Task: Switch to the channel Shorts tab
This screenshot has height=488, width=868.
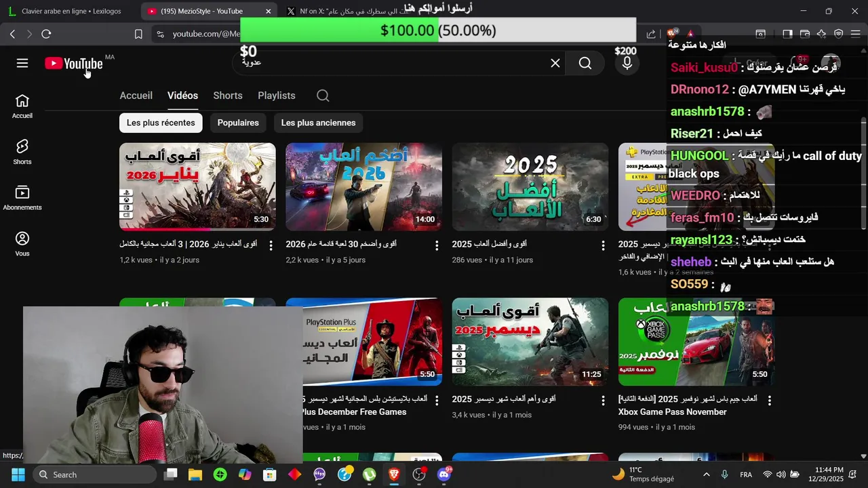Action: click(x=228, y=96)
